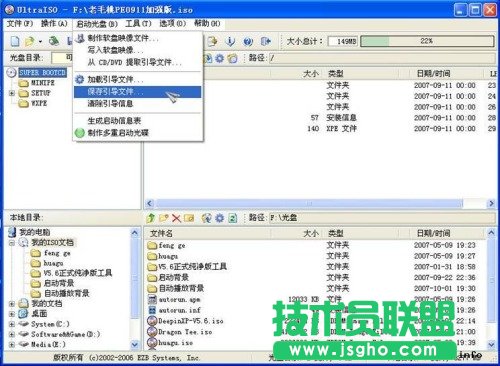Viewport: 500px width, 366px height.
Task: Click the horizontal scrollbar in the image file list
Action: point(309,203)
